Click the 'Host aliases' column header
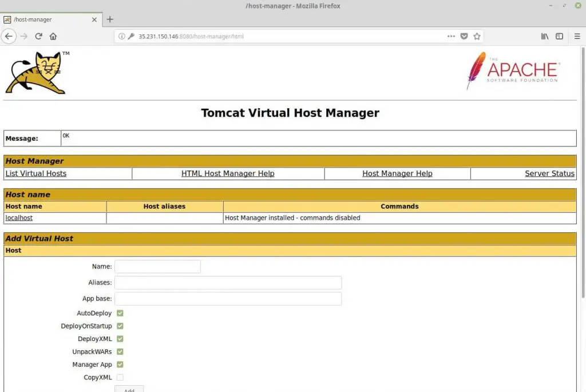Screen dimensions: 586x392 (x=164, y=206)
